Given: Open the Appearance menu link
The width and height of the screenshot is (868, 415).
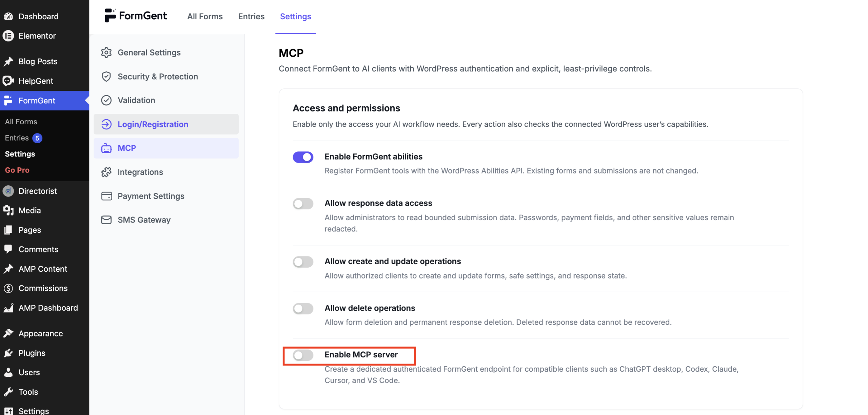Looking at the screenshot, I should (41, 333).
